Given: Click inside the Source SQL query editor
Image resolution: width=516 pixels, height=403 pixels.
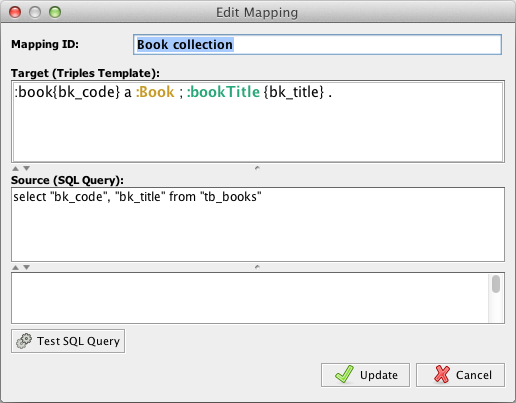Looking at the screenshot, I should point(258,224).
